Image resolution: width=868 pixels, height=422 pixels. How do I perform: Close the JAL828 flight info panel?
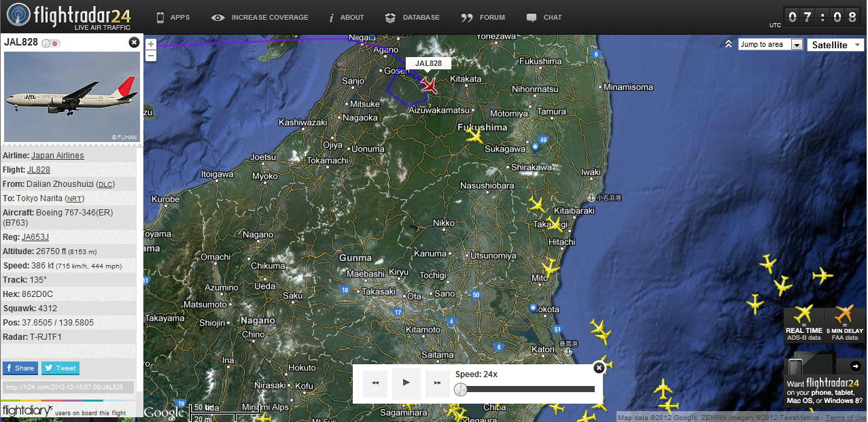pyautogui.click(x=134, y=43)
